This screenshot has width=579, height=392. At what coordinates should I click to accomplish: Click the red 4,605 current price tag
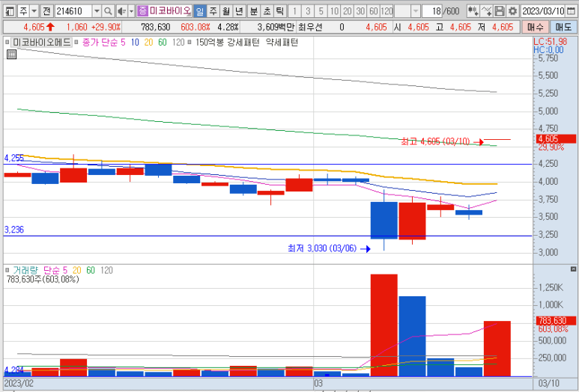click(556, 139)
